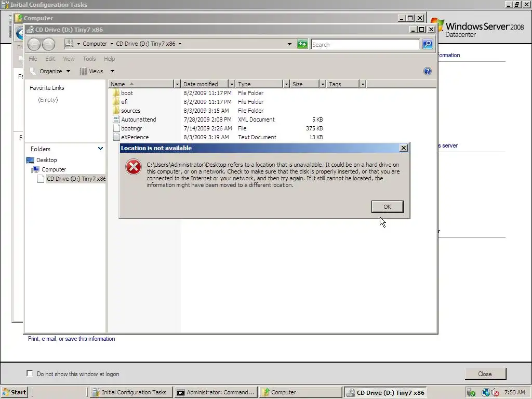Click the volume muted tray icon
Screen dimensions: 532x399
pos(495,393)
